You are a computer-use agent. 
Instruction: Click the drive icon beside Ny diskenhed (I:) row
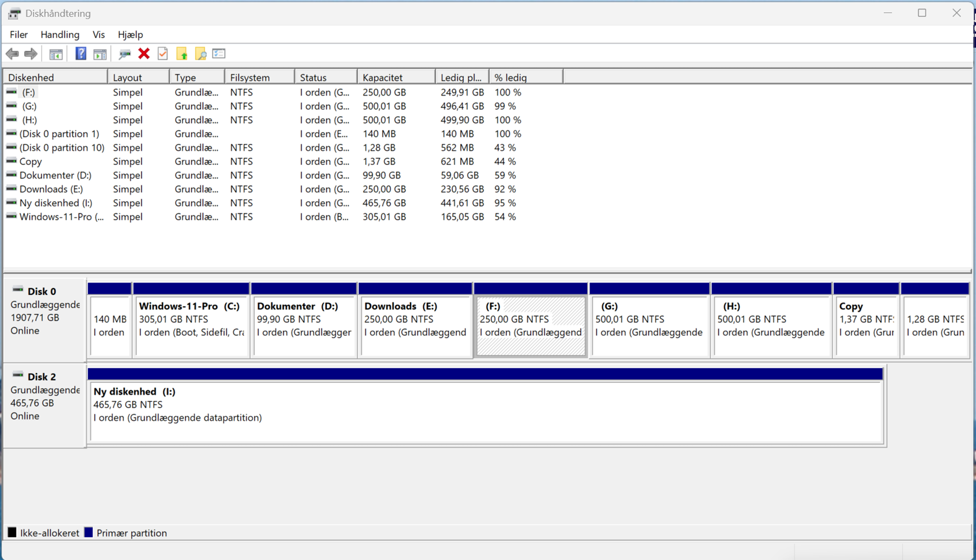11,202
